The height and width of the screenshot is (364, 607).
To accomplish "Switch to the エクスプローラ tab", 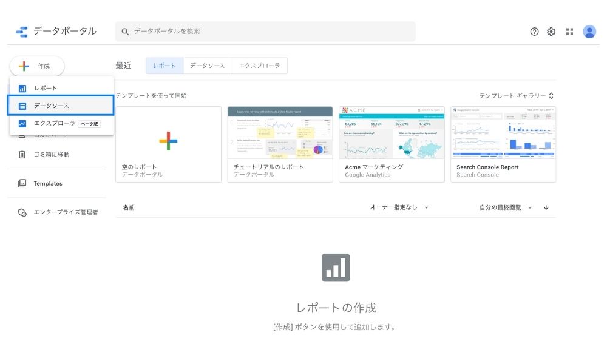I will pyautogui.click(x=259, y=66).
